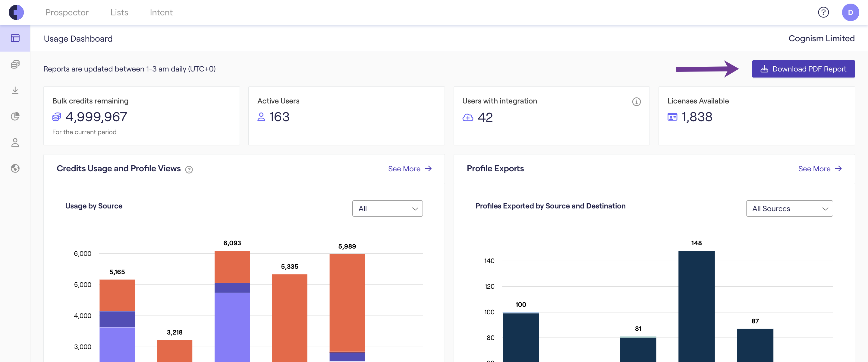Click the person icon beside 163
Image resolution: width=868 pixels, height=362 pixels.
pos(261,117)
